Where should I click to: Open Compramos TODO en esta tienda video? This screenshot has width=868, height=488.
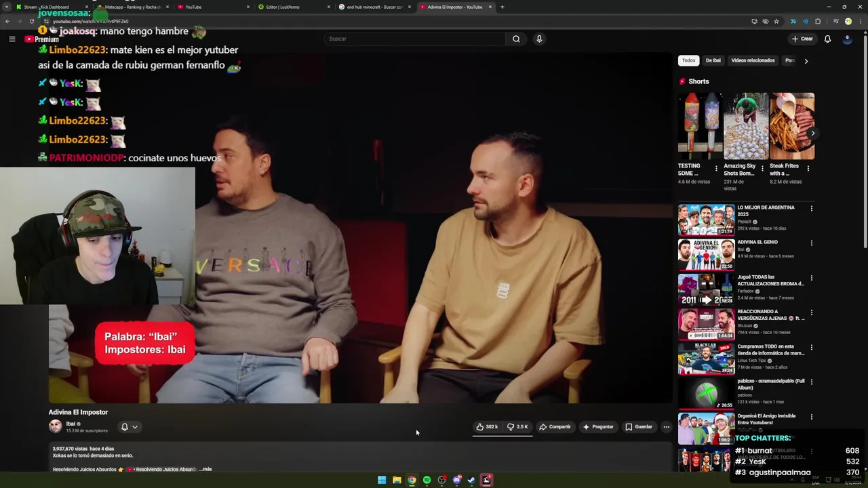706,359
